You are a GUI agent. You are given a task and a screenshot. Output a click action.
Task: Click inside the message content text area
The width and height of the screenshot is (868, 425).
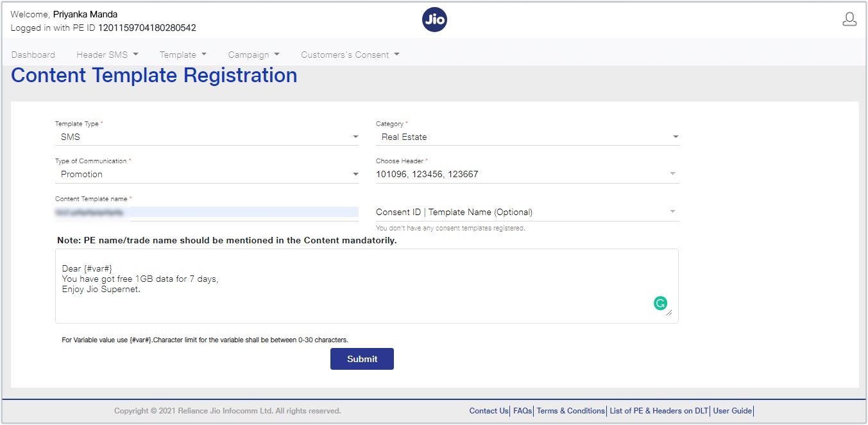pyautogui.click(x=366, y=286)
